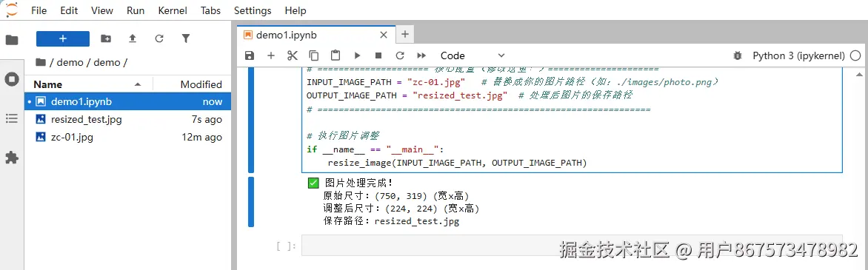Copy the selected cell
Image resolution: width=868 pixels, height=270 pixels.
click(x=314, y=55)
